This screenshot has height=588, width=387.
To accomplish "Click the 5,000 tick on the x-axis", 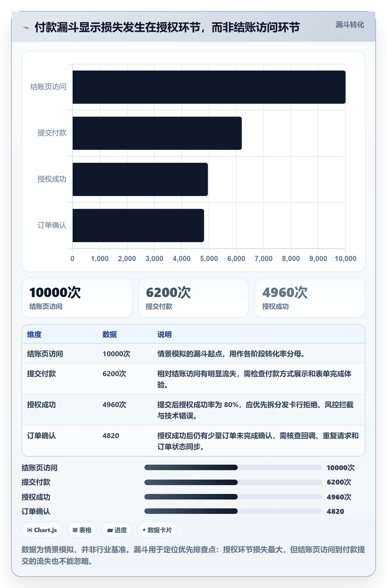I will [x=209, y=259].
